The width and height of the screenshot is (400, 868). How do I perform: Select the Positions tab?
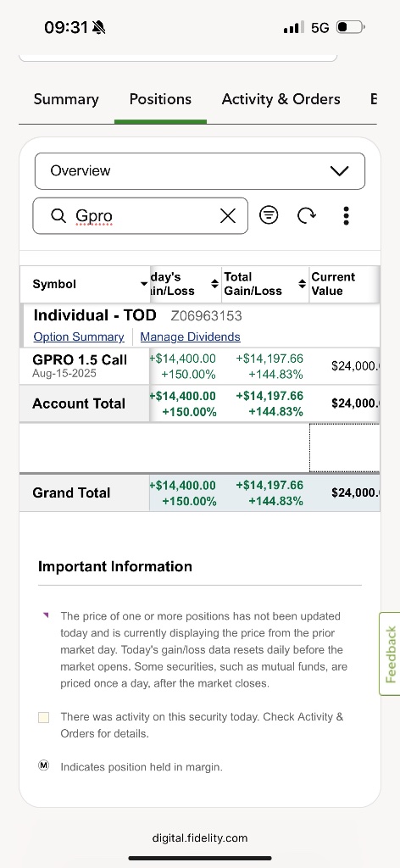[x=160, y=99]
